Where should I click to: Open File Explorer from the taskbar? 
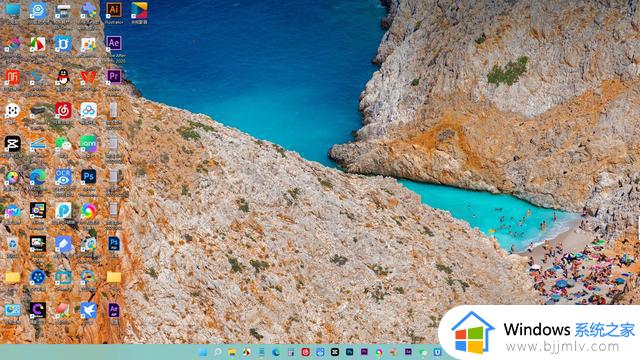[x=232, y=352]
